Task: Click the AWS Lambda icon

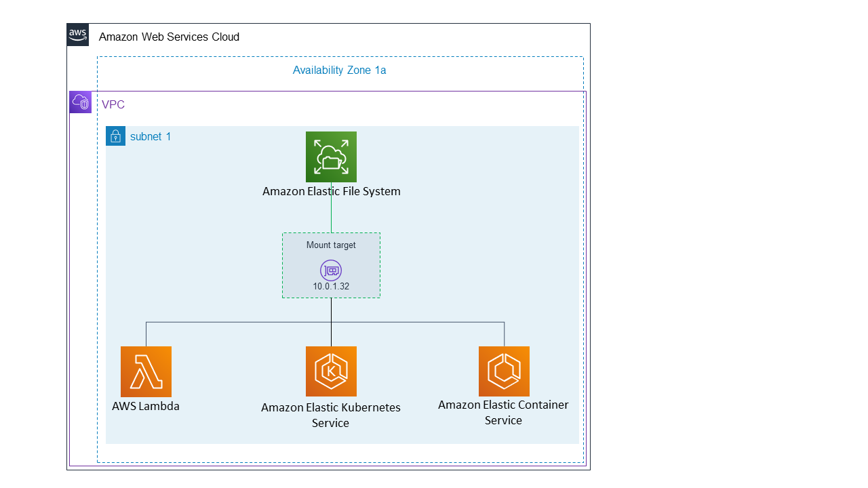Action: pyautogui.click(x=146, y=371)
